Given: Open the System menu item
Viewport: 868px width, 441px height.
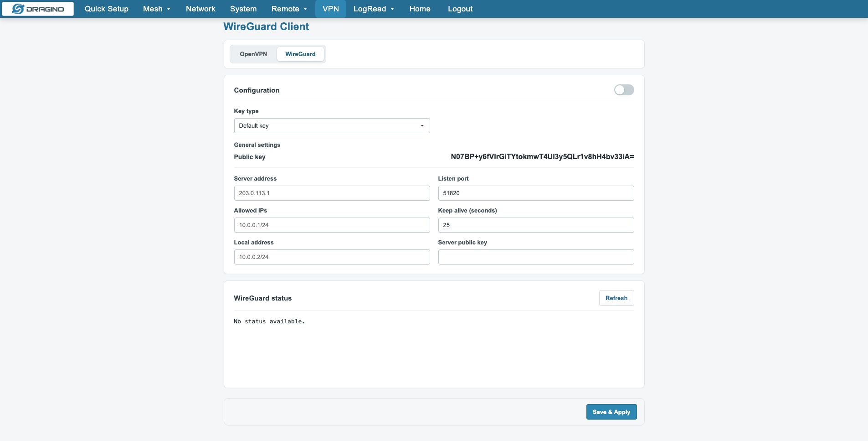Looking at the screenshot, I should (243, 9).
